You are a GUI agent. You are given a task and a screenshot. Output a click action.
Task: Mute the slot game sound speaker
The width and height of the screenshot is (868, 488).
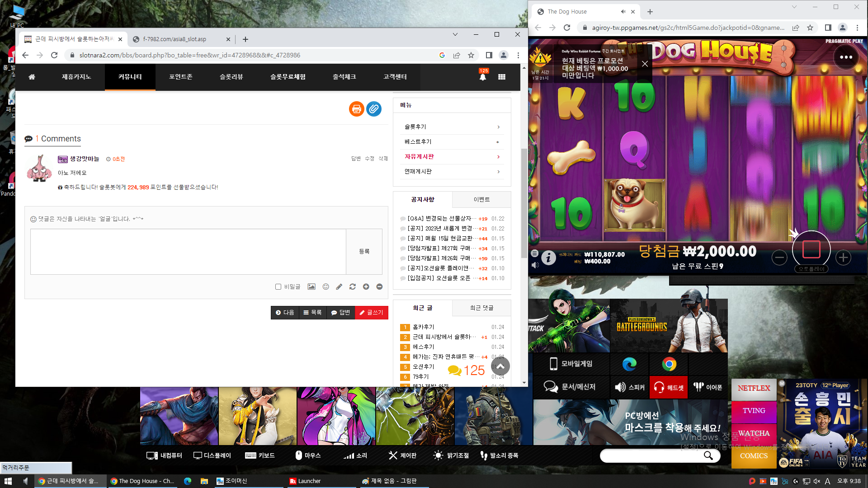(535, 265)
